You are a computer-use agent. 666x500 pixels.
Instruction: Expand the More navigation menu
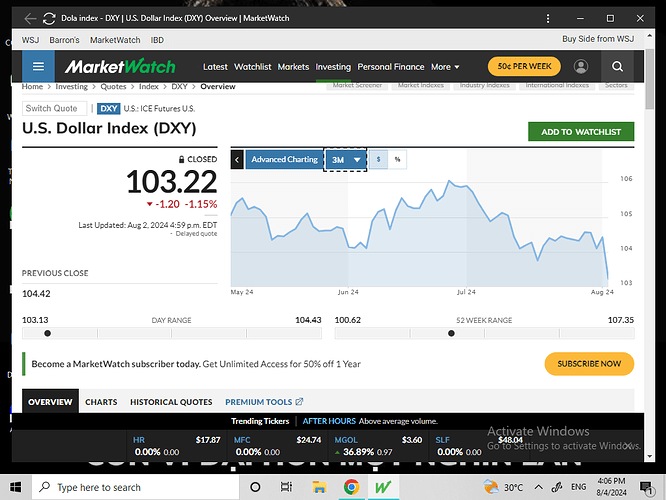coord(445,67)
